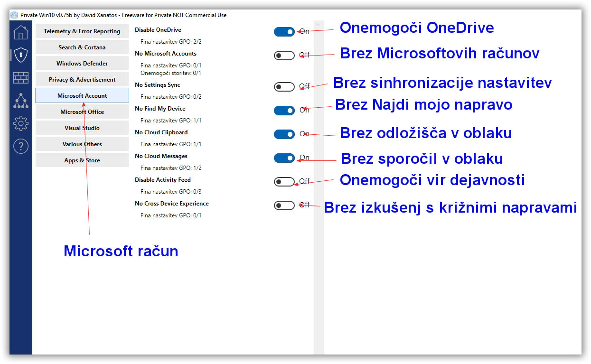Select the 'Disable Activity Feed' heading text

click(x=163, y=180)
